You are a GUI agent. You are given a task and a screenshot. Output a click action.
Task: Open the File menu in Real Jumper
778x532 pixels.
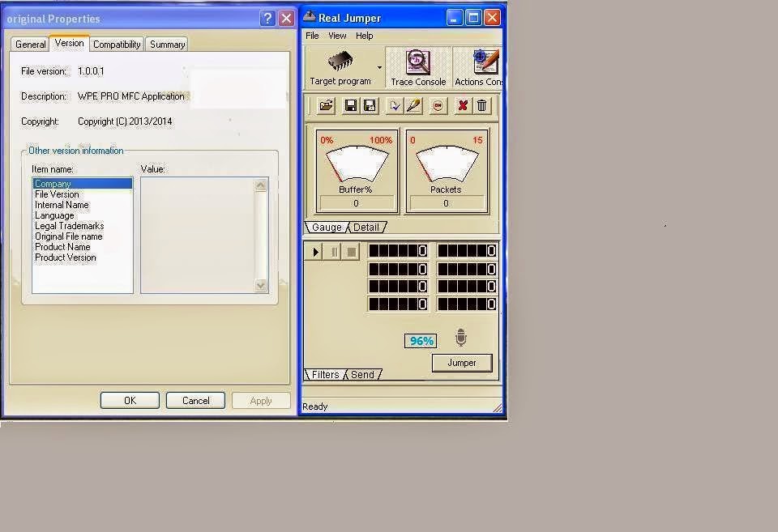point(312,36)
